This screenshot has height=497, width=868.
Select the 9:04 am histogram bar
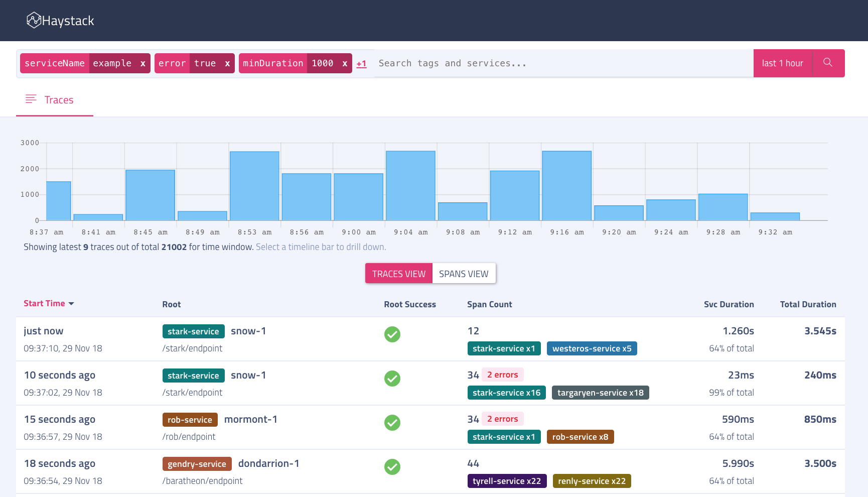(410, 186)
